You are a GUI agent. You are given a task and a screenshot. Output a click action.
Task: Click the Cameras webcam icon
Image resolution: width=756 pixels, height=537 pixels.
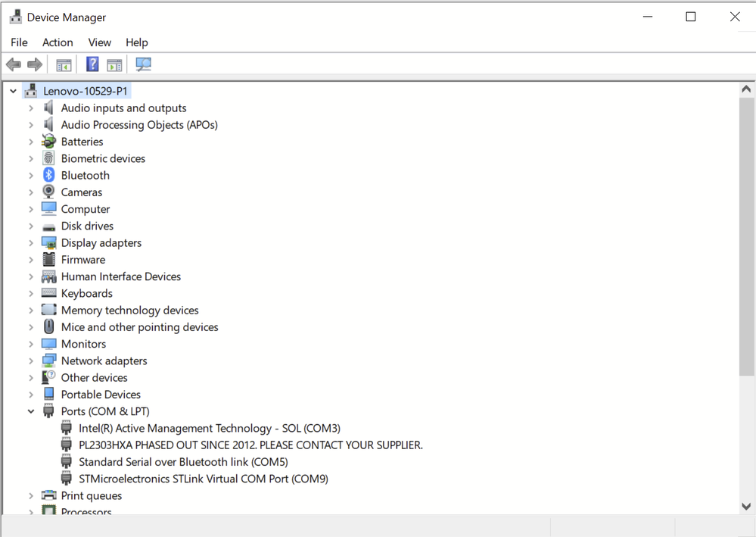point(48,192)
